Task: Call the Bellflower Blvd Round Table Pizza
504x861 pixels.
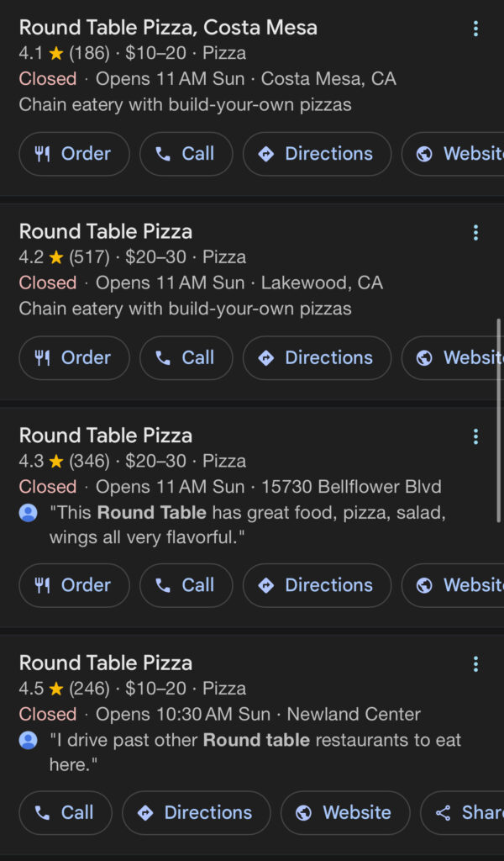Action: click(x=186, y=585)
